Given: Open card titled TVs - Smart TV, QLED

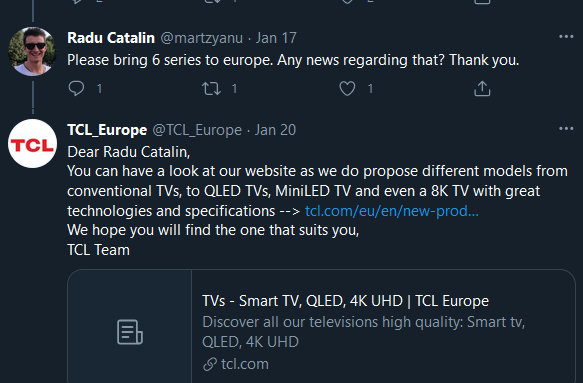Looking at the screenshot, I should (321, 326).
